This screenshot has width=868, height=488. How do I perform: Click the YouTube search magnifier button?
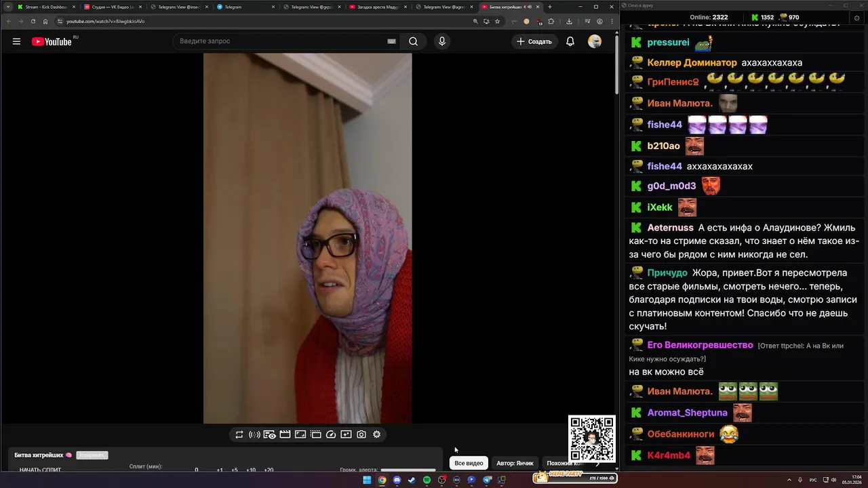pyautogui.click(x=413, y=41)
